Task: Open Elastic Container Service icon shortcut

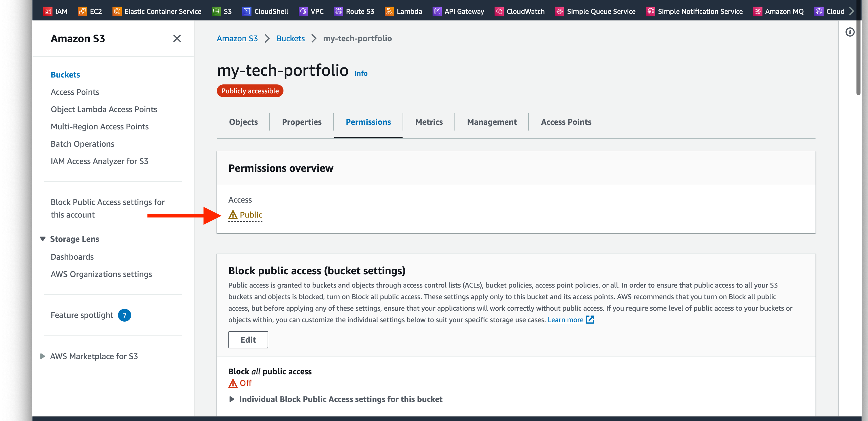Action: (117, 11)
